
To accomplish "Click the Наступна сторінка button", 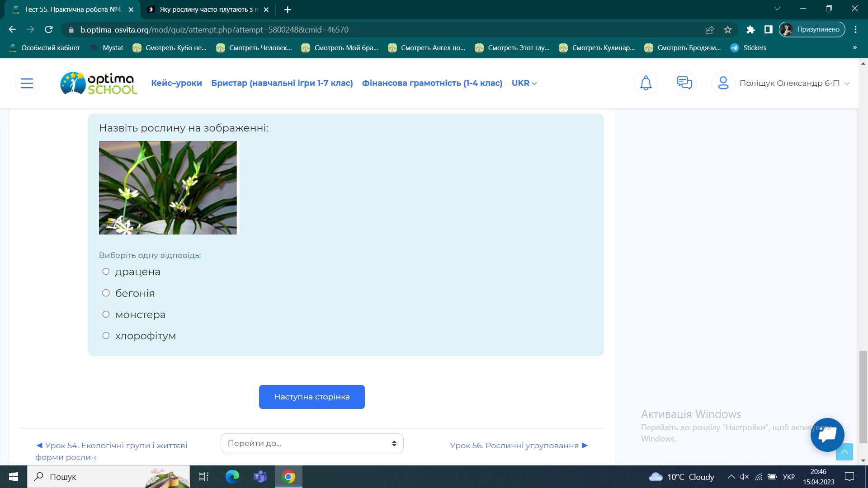I will [x=311, y=397].
